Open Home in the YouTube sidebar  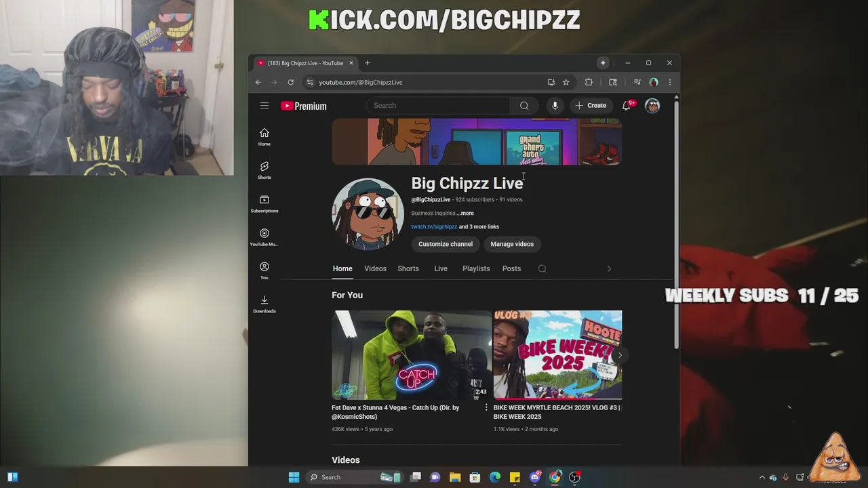(264, 137)
